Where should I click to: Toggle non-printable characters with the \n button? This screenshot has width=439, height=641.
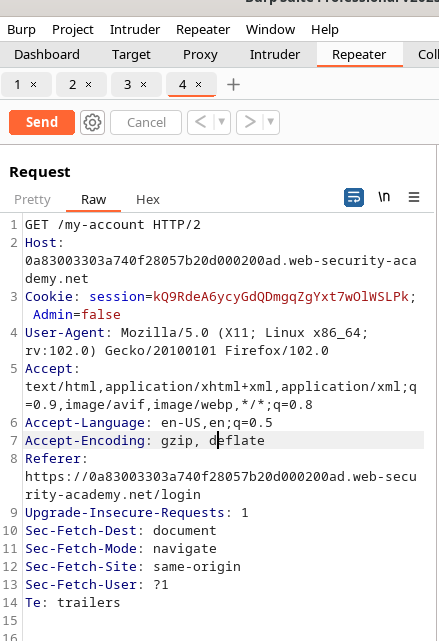pos(384,197)
